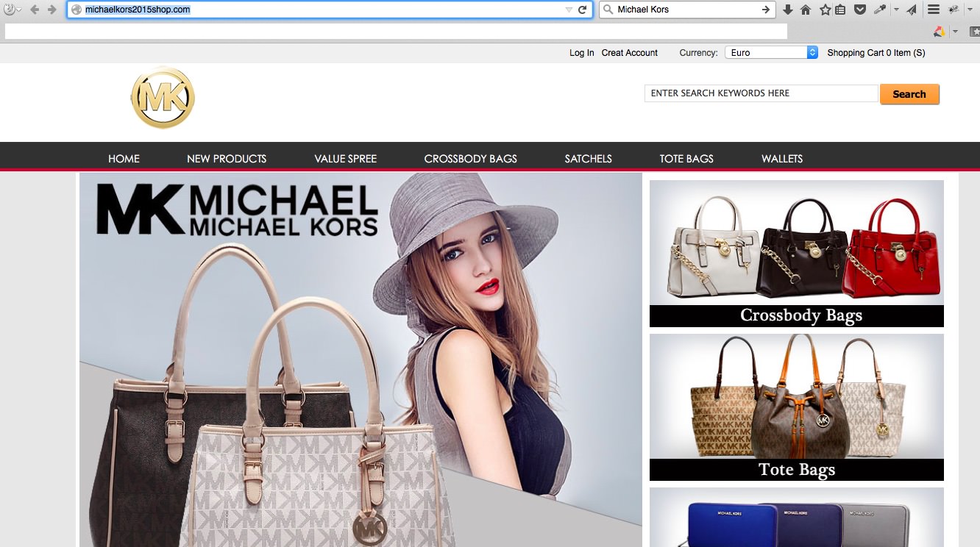Click the reload icon in the address bar
This screenshot has height=547, width=980.
click(x=583, y=10)
